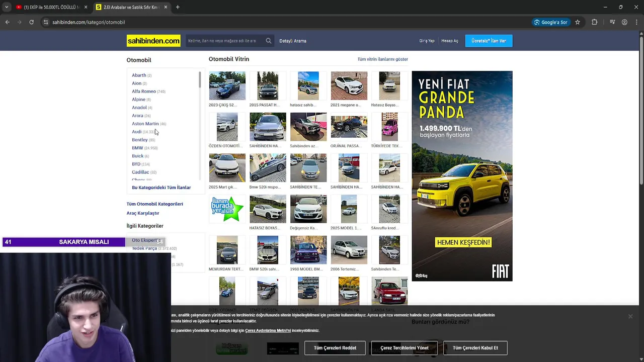Click Hesap Aç
Image resolution: width=644 pixels, height=362 pixels.
tap(450, 41)
